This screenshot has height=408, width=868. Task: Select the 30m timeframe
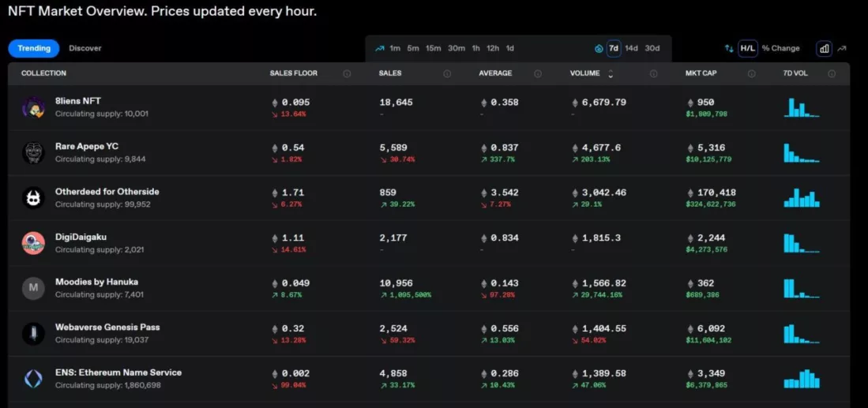pyautogui.click(x=457, y=48)
